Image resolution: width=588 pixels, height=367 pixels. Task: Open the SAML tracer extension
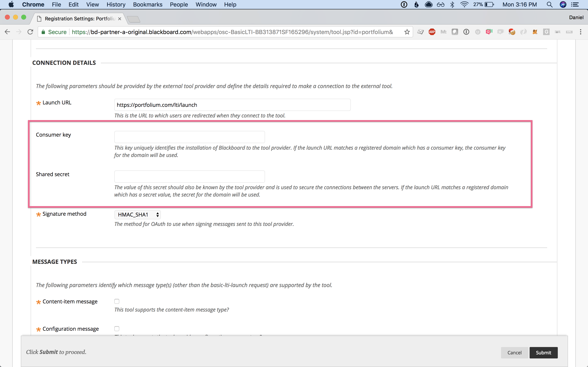[x=558, y=32]
